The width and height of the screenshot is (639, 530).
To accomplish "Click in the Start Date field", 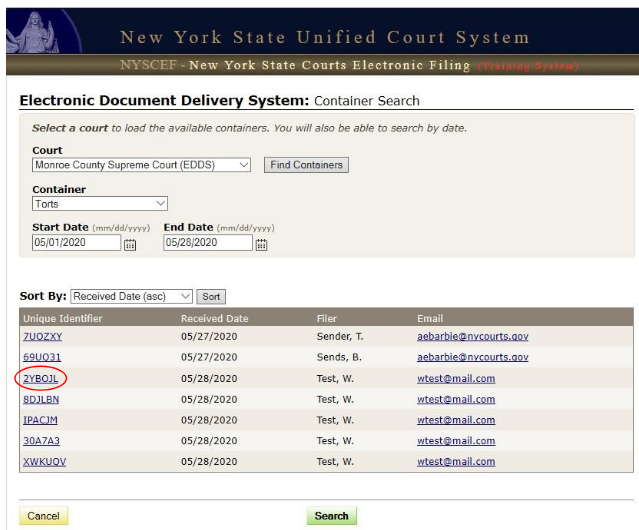I will tap(77, 243).
